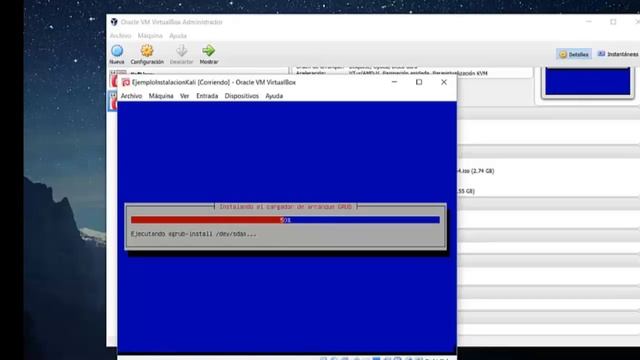Open Archivo menu in the Kali VM window
This screenshot has width=640, height=360.
click(x=131, y=96)
